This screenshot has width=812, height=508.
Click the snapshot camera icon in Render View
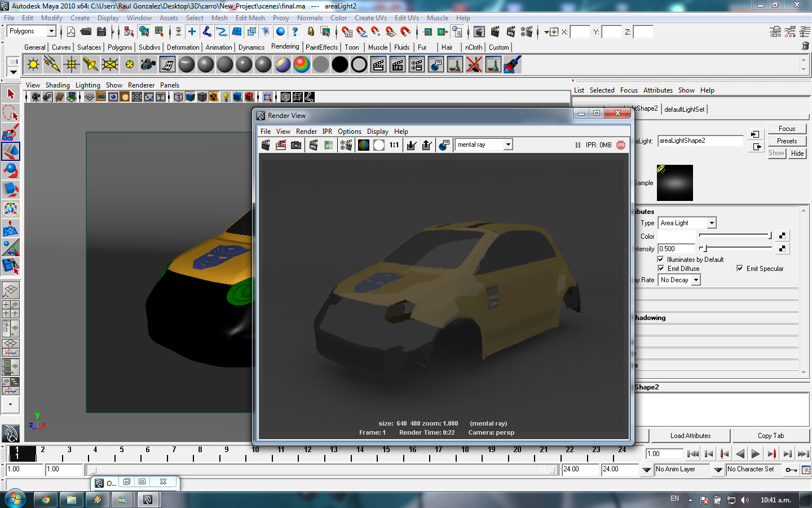coord(296,145)
